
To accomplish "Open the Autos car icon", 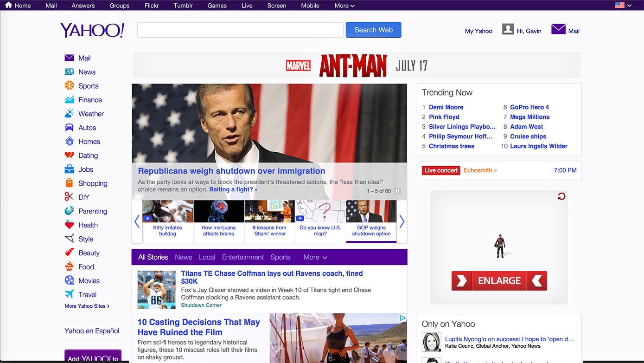I will click(x=69, y=128).
